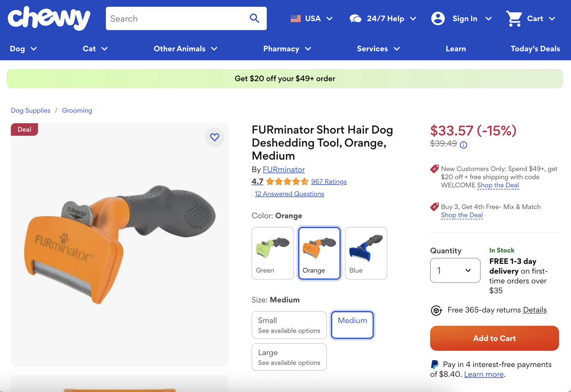This screenshot has height=392, width=571.
Task: Click into the Search field
Action: click(x=177, y=19)
